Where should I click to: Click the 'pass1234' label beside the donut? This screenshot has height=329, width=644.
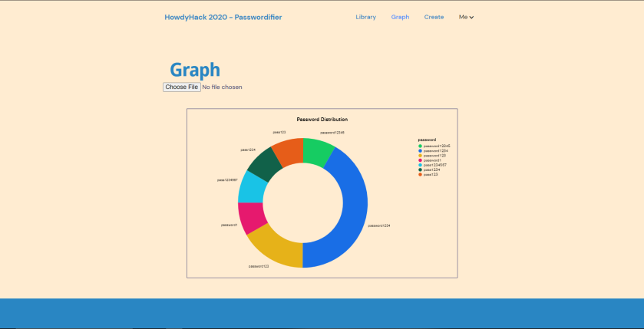(248, 150)
